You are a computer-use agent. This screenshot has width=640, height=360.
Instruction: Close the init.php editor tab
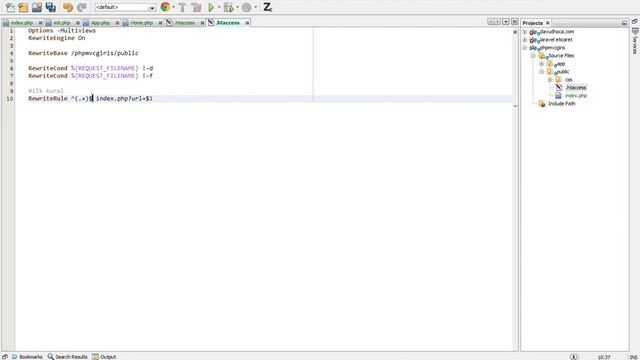point(78,23)
